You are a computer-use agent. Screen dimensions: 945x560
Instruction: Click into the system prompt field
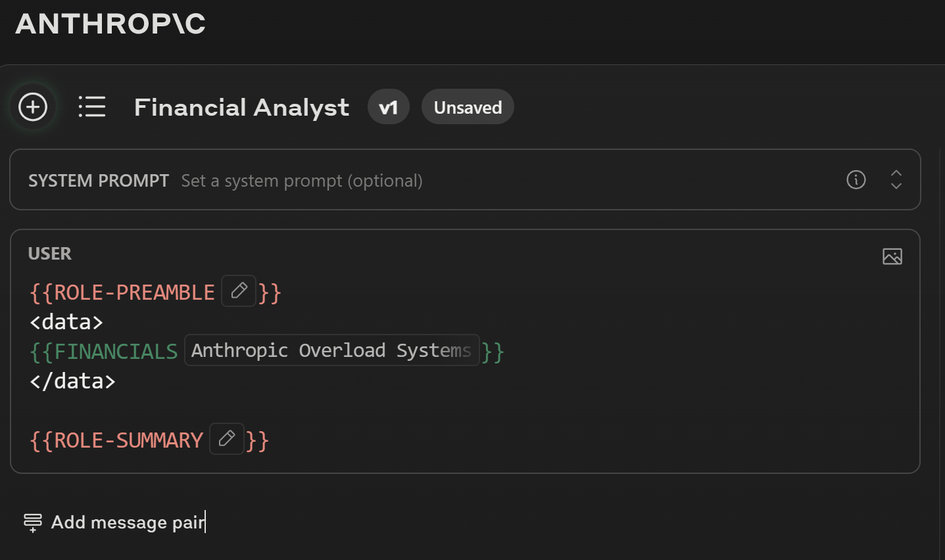click(301, 181)
